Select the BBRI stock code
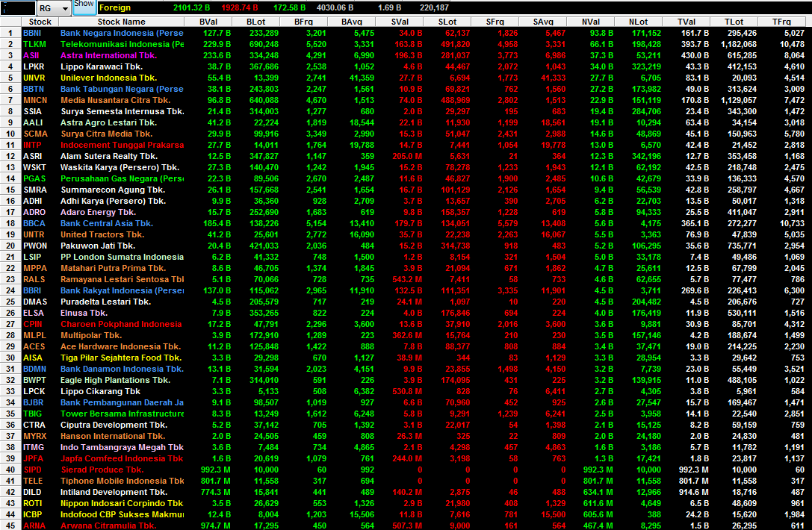Screen dimensions: 812x530 (32, 291)
